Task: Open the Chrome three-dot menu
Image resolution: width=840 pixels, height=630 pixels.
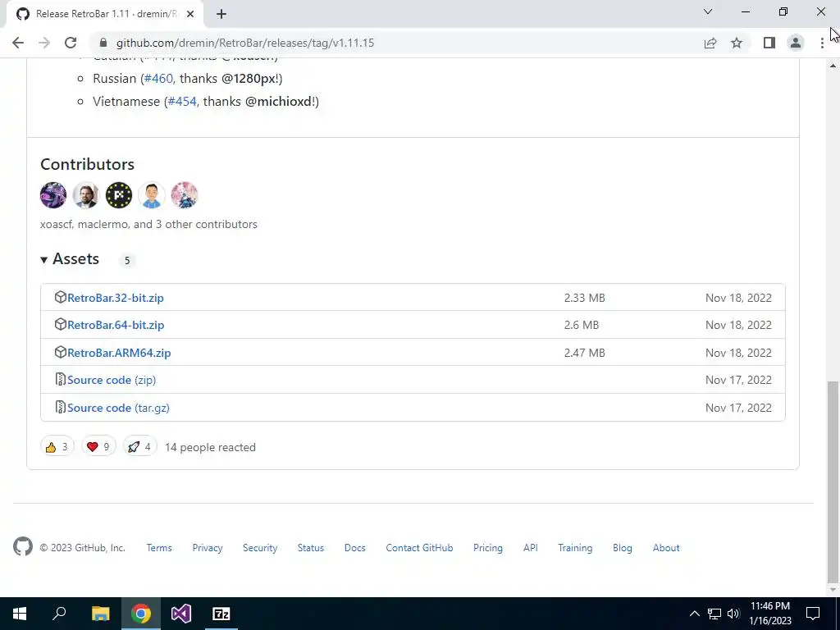Action: (822, 43)
